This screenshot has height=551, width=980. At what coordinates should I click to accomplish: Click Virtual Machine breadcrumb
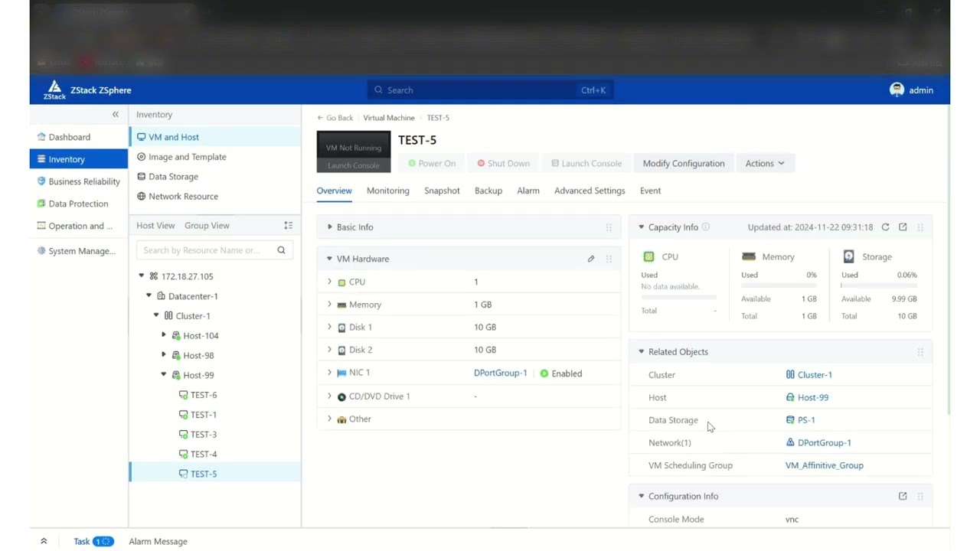point(389,118)
